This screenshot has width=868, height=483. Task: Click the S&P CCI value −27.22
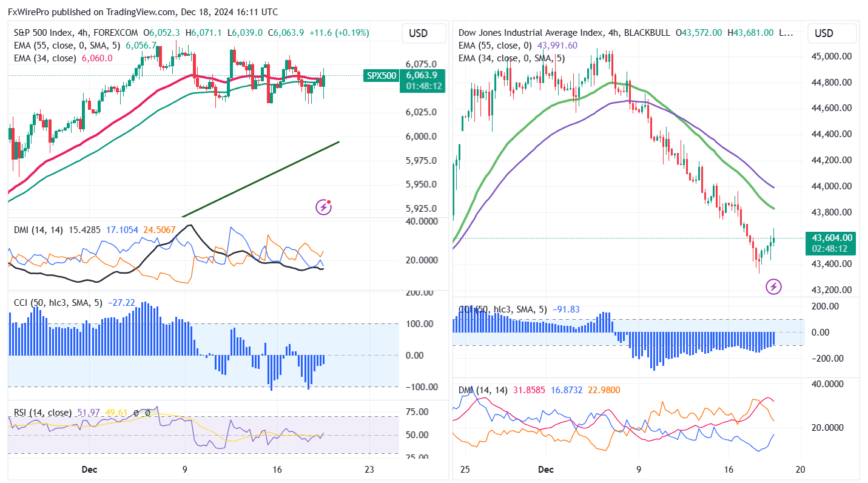pyautogui.click(x=121, y=302)
